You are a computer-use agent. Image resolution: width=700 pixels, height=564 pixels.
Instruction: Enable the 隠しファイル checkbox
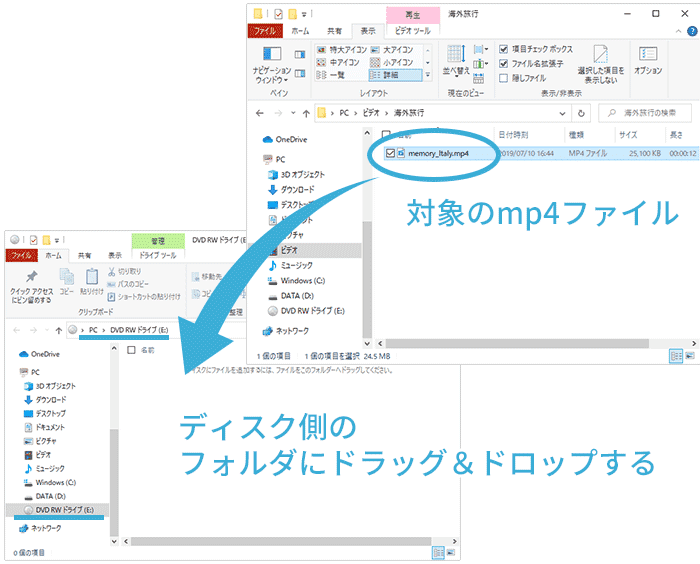coord(505,77)
